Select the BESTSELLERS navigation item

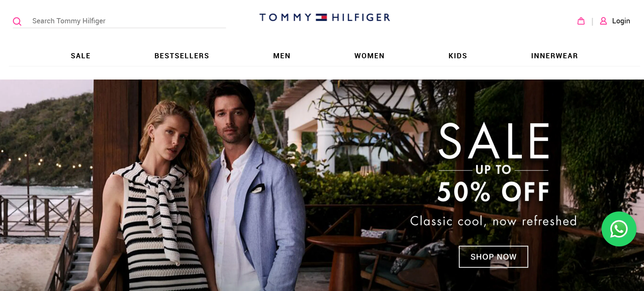click(x=182, y=56)
